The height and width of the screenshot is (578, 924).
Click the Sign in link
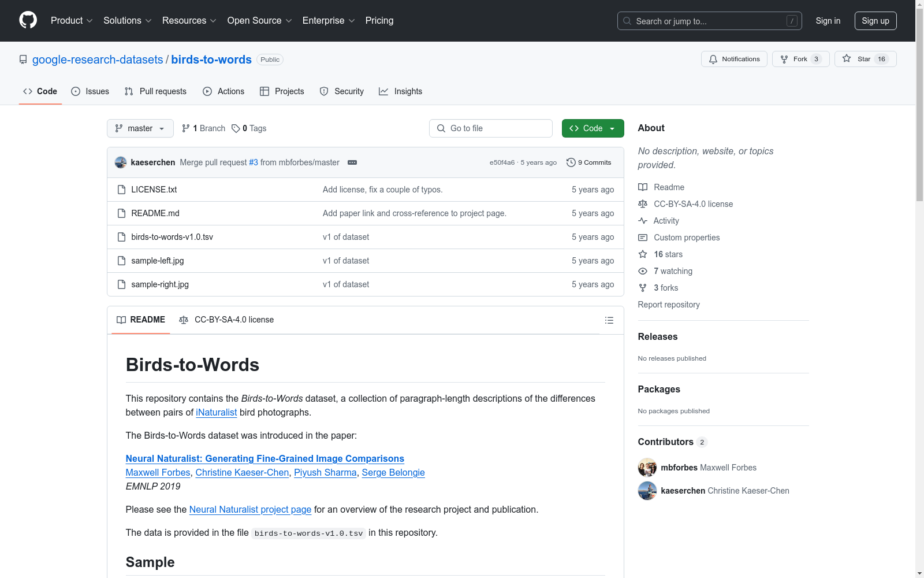828,21
